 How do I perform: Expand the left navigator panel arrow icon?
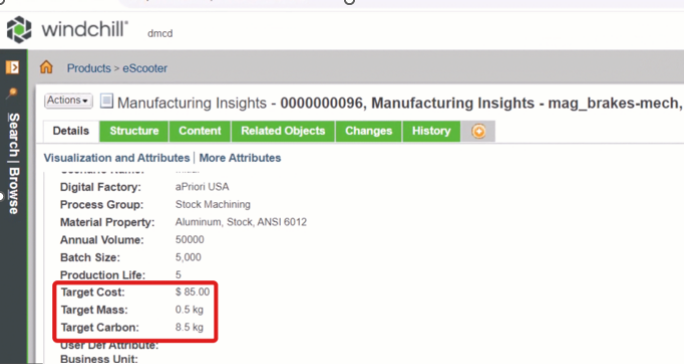(12, 67)
